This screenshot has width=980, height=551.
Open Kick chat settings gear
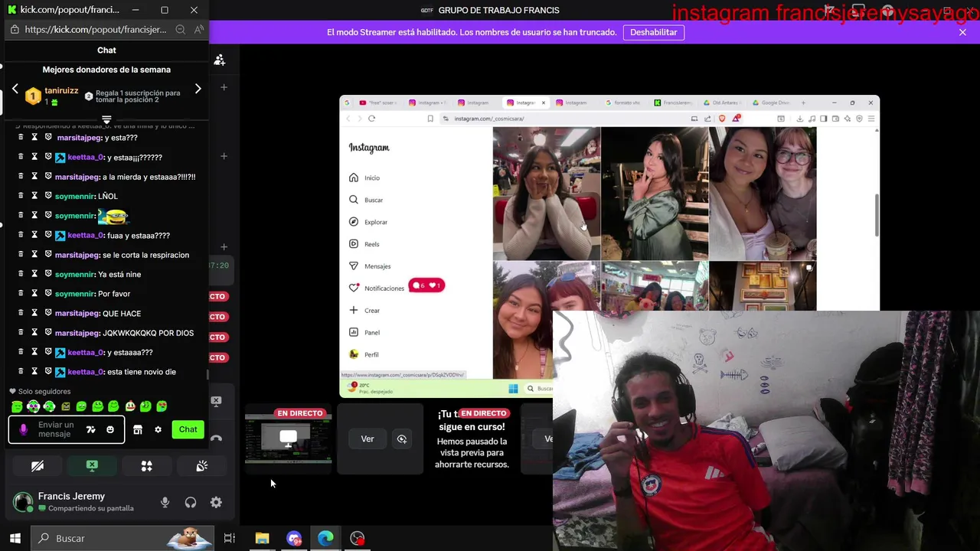point(158,429)
